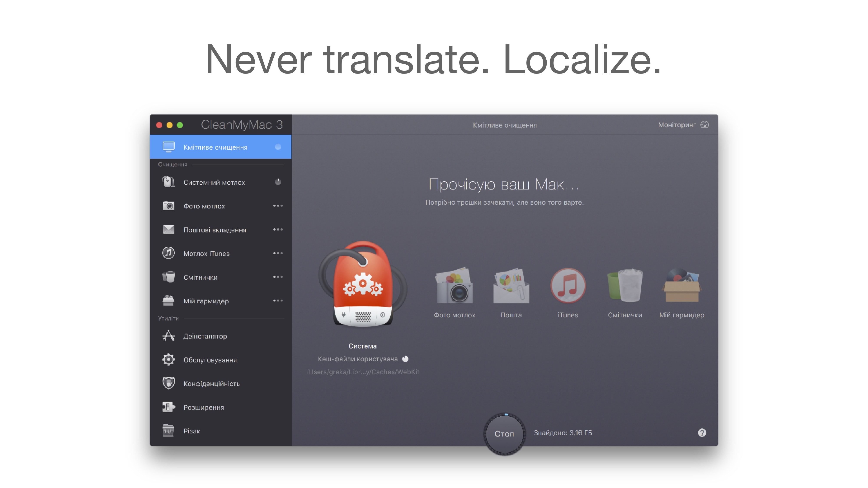Click the help question mark icon

[702, 433]
